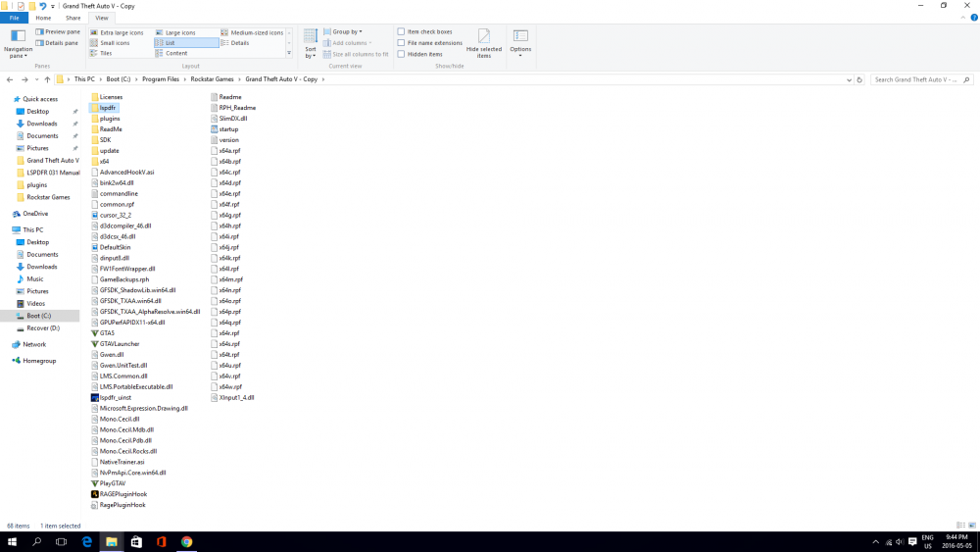Go back to previous folder
The width and height of the screenshot is (980, 552).
10,79
